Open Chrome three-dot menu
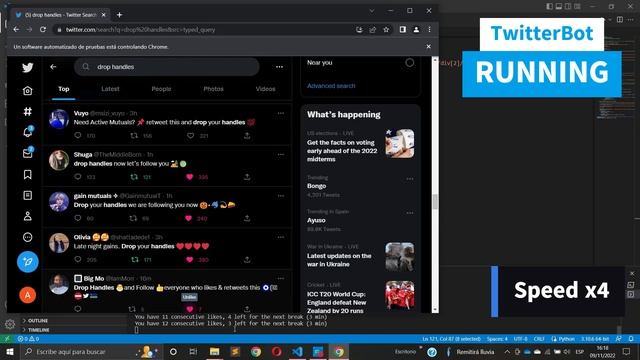 429,29
